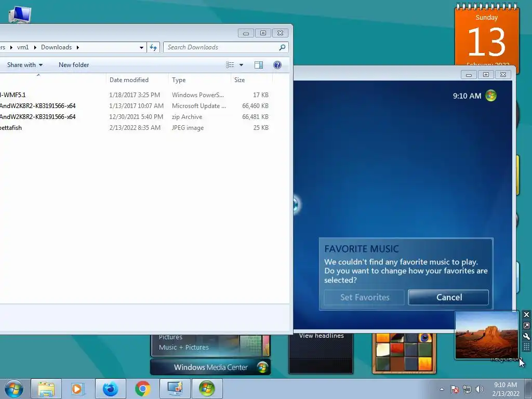
Task: Click the Search Downloads field
Action: coord(226,47)
